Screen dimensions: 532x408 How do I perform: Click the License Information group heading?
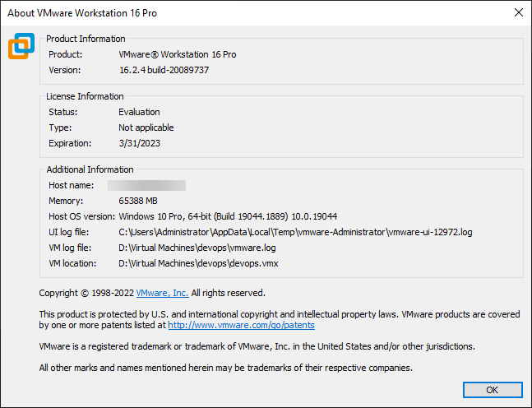(85, 96)
